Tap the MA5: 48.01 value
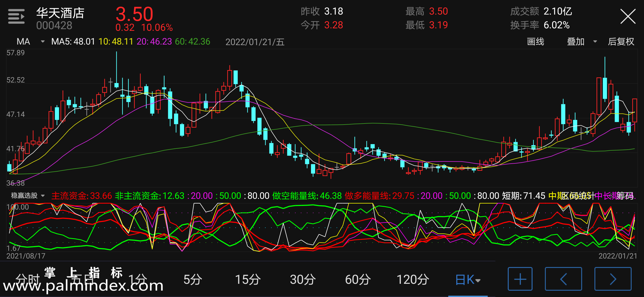 73,42
